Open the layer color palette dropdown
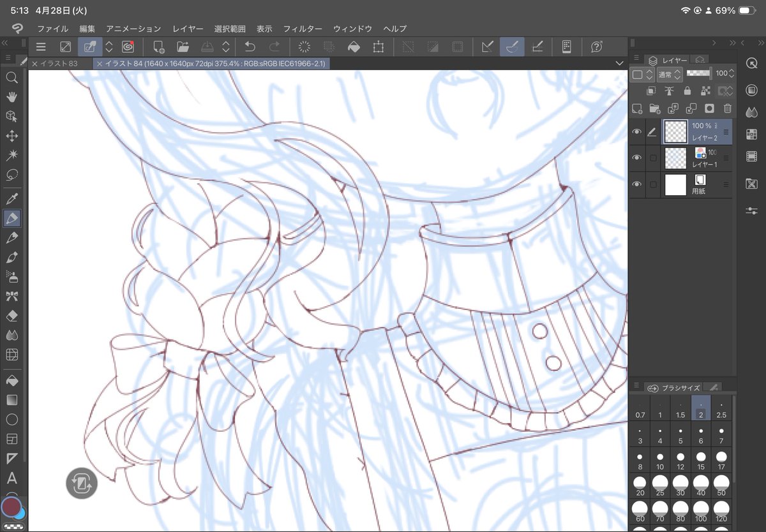The height and width of the screenshot is (532, 766). [x=642, y=74]
